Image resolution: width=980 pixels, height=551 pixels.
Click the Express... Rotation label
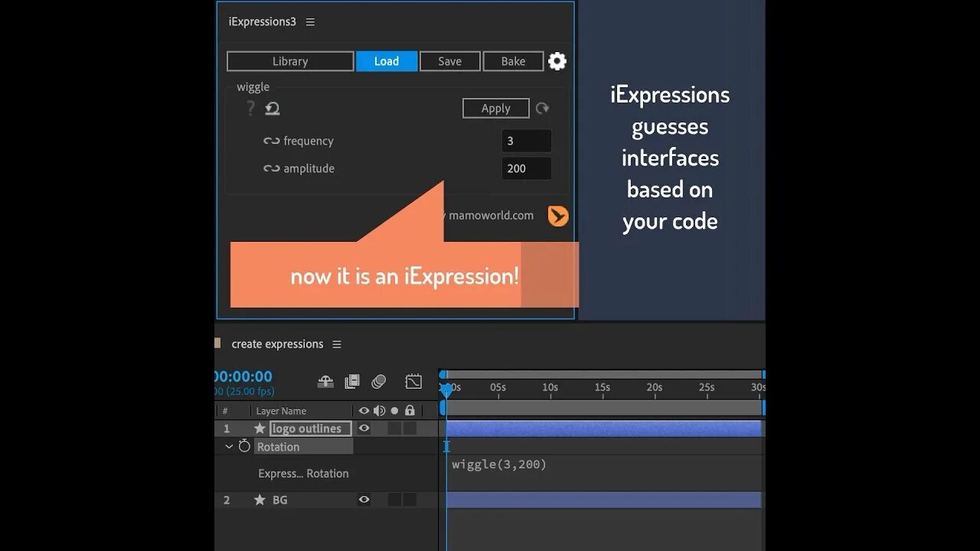point(303,474)
